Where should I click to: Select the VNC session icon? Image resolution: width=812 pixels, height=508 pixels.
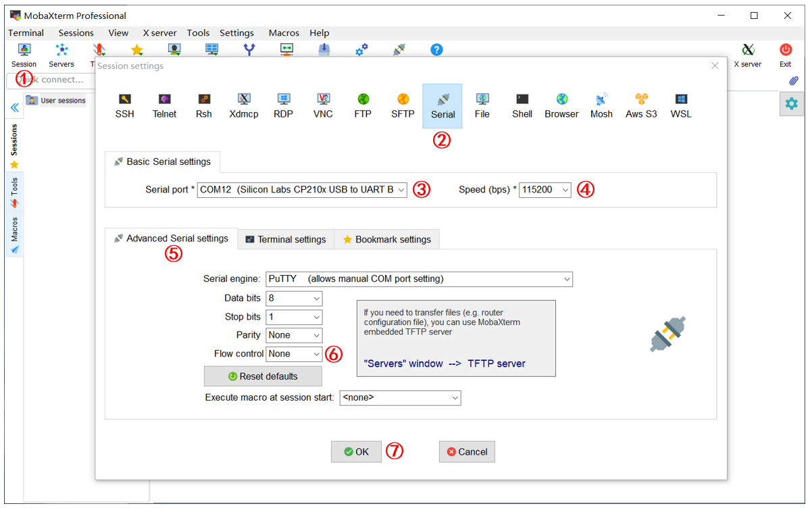pyautogui.click(x=323, y=106)
